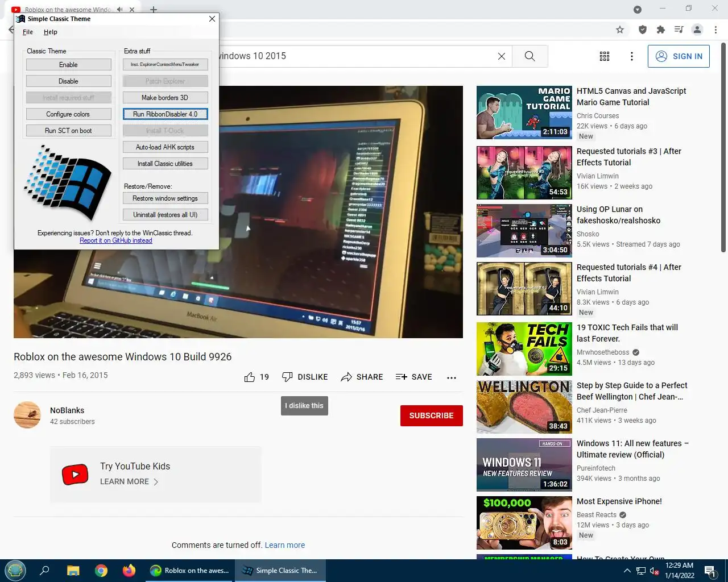
Task: Open Configure colors in Simple Classic Theme
Action: (68, 114)
